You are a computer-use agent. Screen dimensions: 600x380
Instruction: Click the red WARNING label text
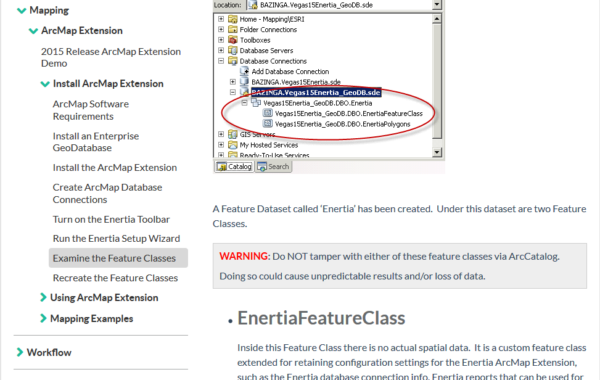tap(244, 256)
